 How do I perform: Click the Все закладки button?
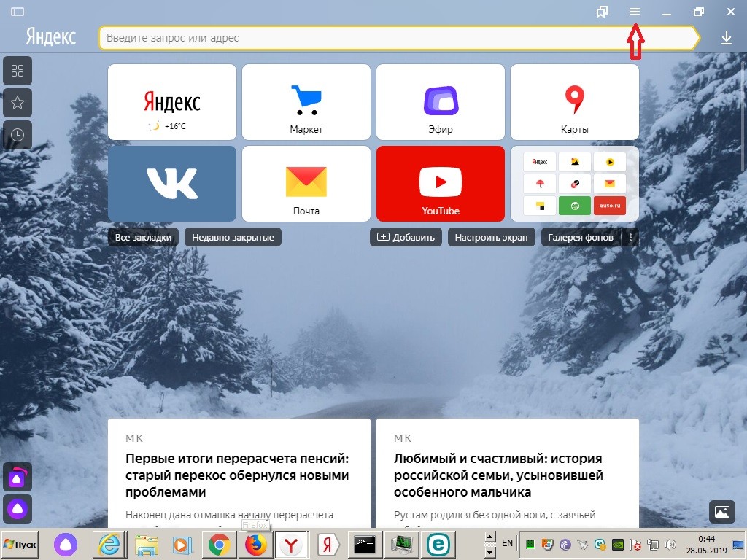143,237
